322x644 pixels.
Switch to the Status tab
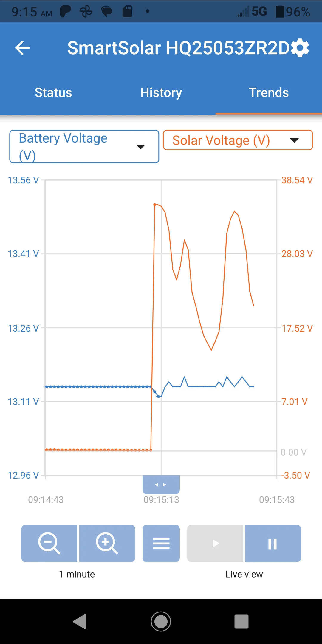pos(53,92)
